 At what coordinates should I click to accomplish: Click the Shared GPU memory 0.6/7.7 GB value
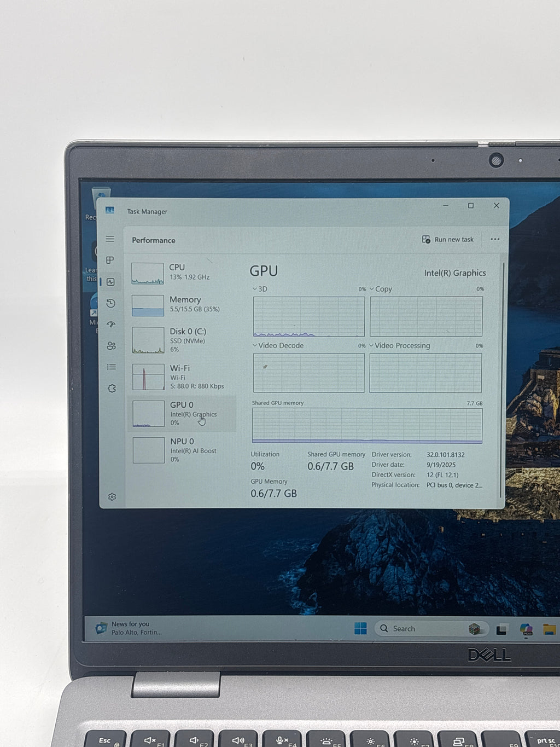click(x=330, y=466)
